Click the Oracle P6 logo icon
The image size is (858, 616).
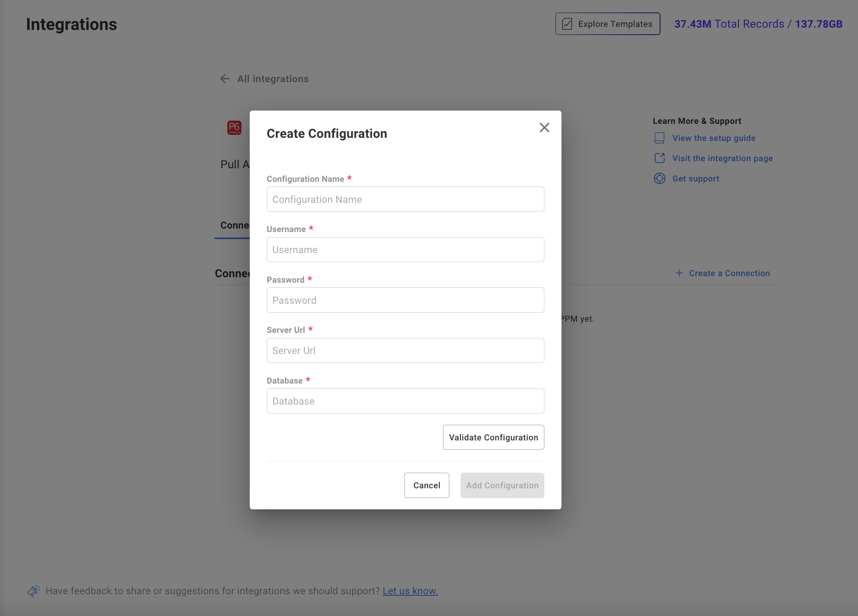pyautogui.click(x=234, y=128)
